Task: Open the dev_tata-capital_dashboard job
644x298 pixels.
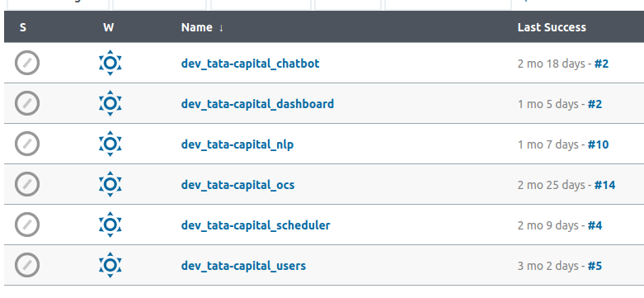Action: pos(257,104)
